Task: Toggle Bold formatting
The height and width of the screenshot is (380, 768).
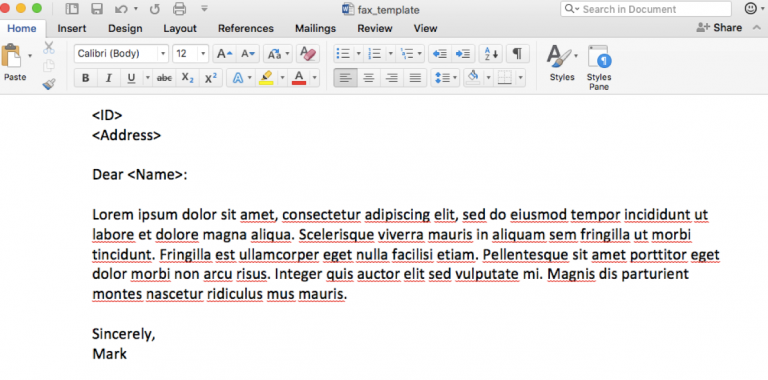Action: tap(86, 78)
